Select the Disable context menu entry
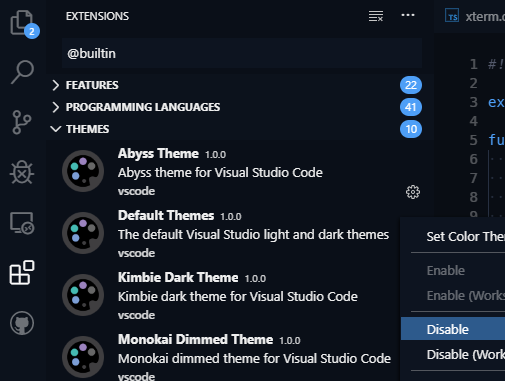 [453, 329]
